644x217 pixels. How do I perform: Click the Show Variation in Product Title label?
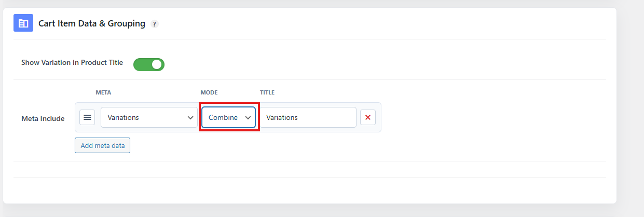[x=72, y=62]
